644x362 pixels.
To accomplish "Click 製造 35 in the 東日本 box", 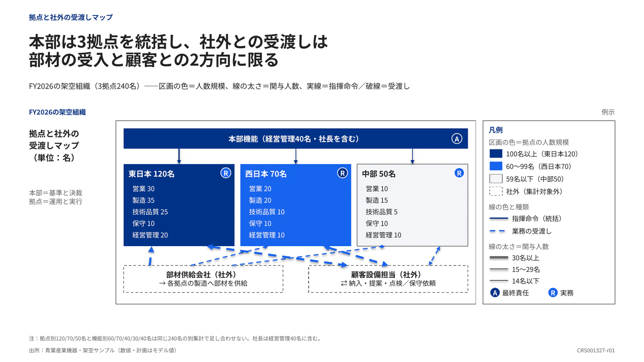I will click(143, 200).
